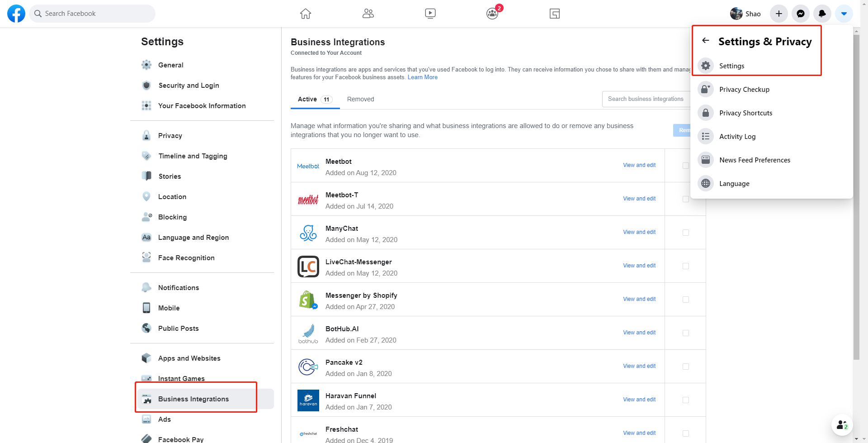Image resolution: width=868 pixels, height=443 pixels.
Task: Click the ManyChat app logo
Action: pos(308,233)
